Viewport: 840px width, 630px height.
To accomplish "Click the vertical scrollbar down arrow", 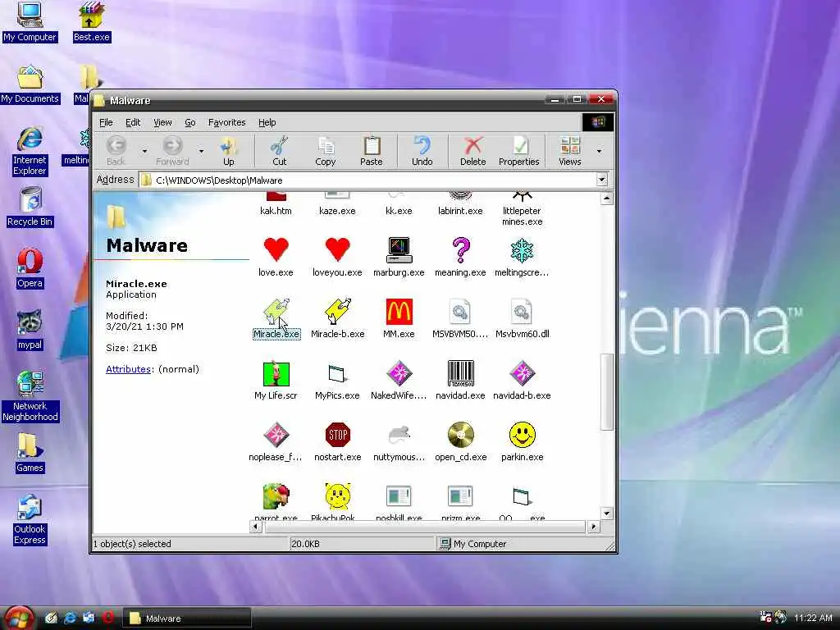I will click(x=606, y=514).
